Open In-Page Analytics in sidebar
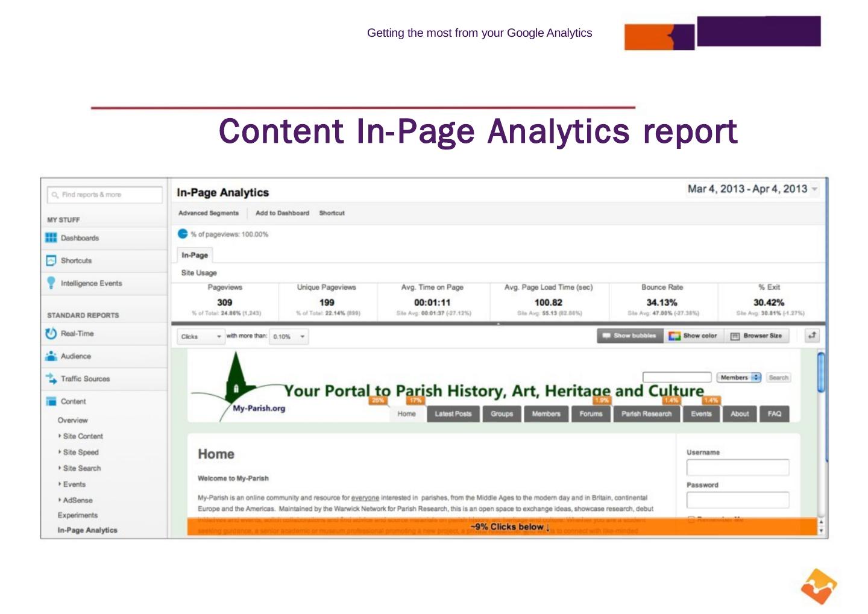This screenshot has height=614, width=868. [x=87, y=530]
